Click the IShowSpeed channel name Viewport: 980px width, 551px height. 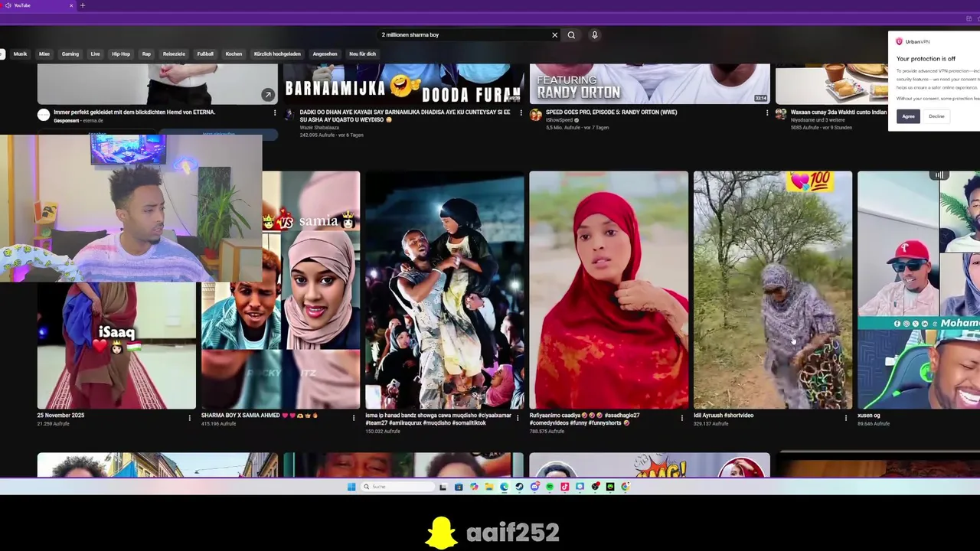(560, 120)
